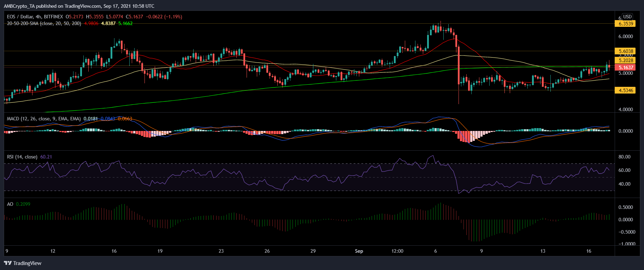This screenshot has width=644, height=270.
Task: Click the RSI axis value 80.00
Action: coord(625,157)
